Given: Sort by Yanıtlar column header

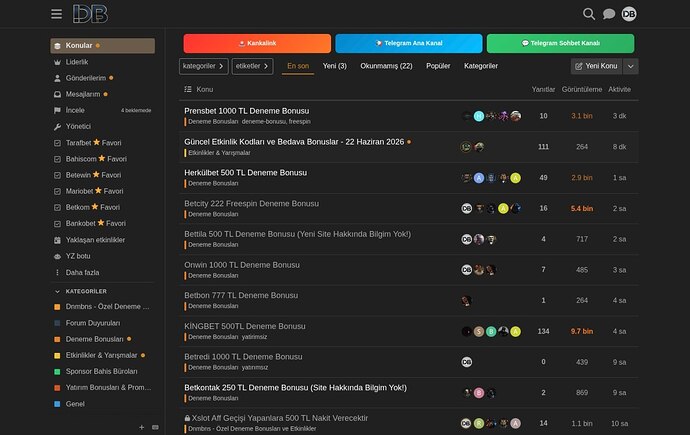Looking at the screenshot, I should click(x=543, y=90).
